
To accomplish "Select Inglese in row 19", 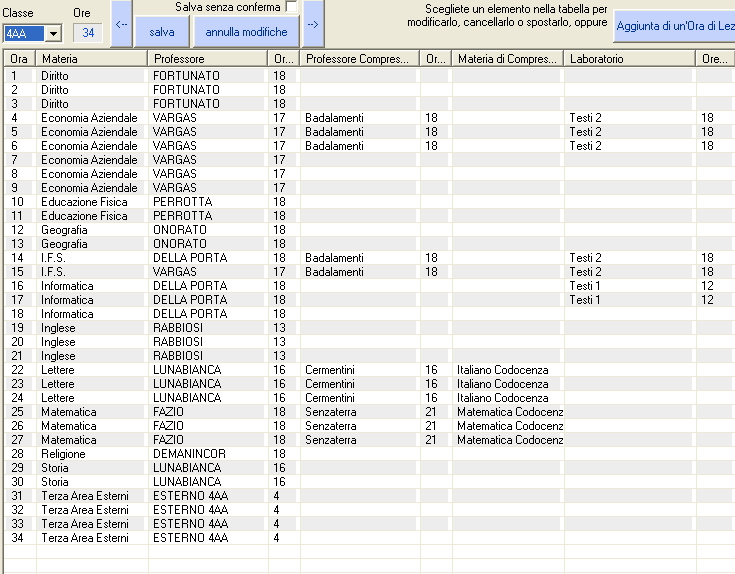I will pos(58,328).
